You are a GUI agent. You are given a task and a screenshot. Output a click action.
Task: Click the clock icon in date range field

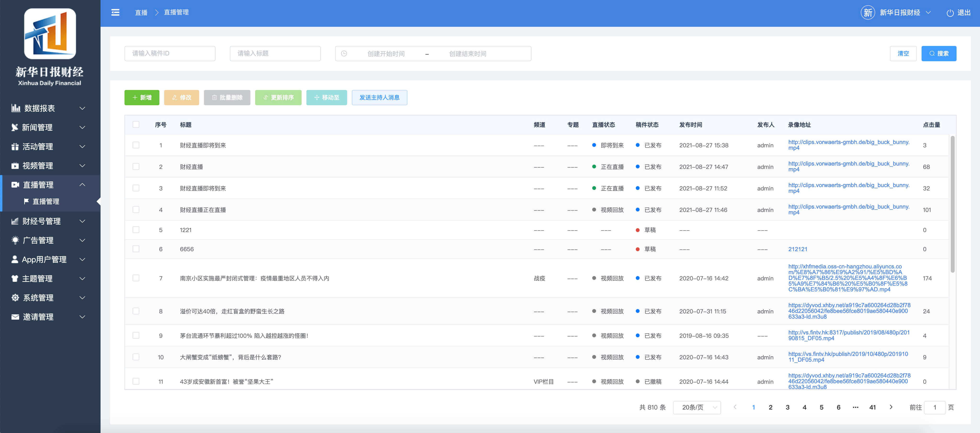(344, 54)
